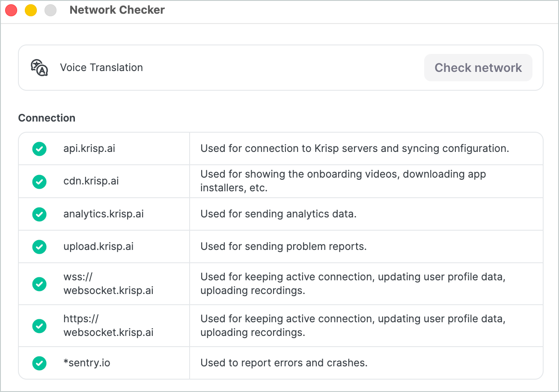This screenshot has height=392, width=559.
Task: Click green checkmark beside cdn.krisp.ai
Action: click(x=39, y=181)
